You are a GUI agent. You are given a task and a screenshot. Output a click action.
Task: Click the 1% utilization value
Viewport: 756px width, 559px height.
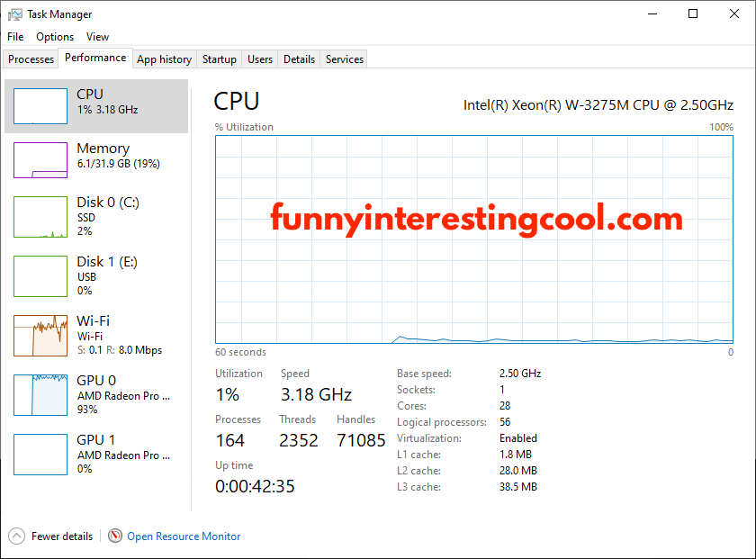228,394
